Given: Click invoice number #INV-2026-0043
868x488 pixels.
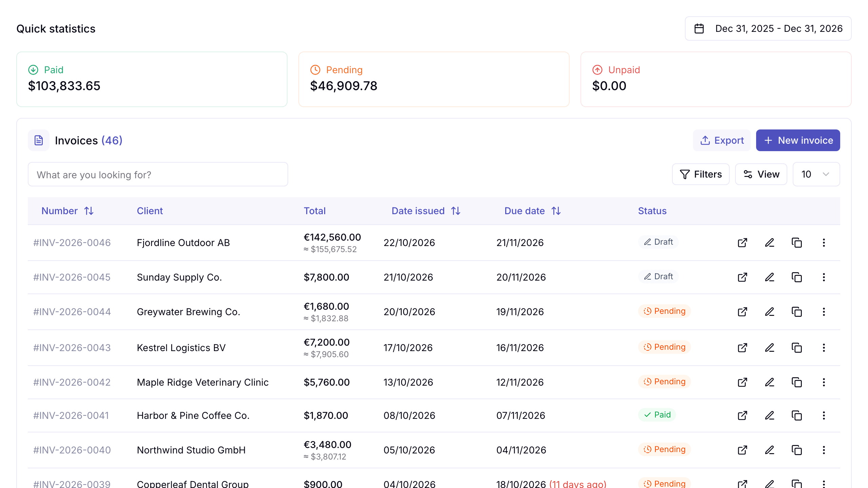Looking at the screenshot, I should coord(72,348).
